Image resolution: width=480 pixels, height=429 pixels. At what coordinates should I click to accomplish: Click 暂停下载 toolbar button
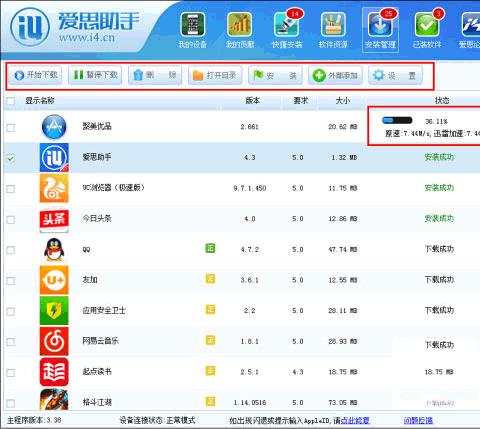click(x=95, y=75)
